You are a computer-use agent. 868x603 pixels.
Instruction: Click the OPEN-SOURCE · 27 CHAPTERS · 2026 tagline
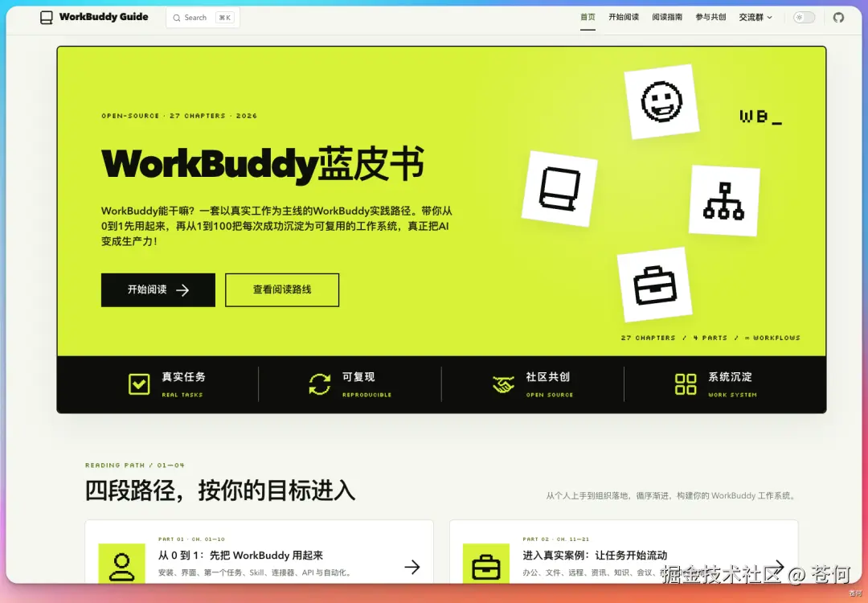[179, 116]
